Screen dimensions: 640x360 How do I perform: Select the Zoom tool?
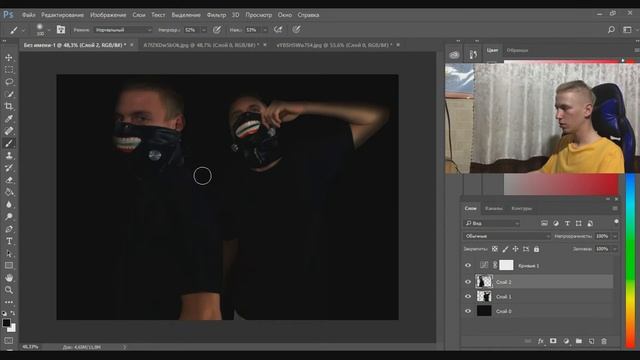coord(9,290)
